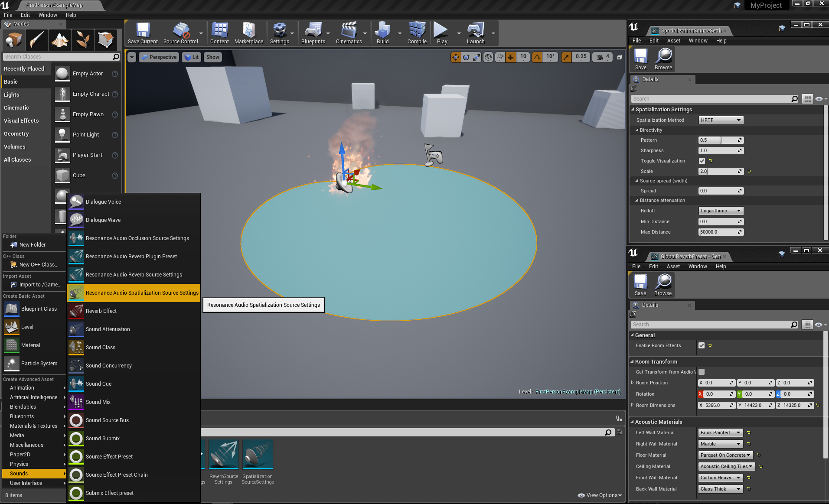Save the SpatializationSourceSettings asset

(640, 59)
